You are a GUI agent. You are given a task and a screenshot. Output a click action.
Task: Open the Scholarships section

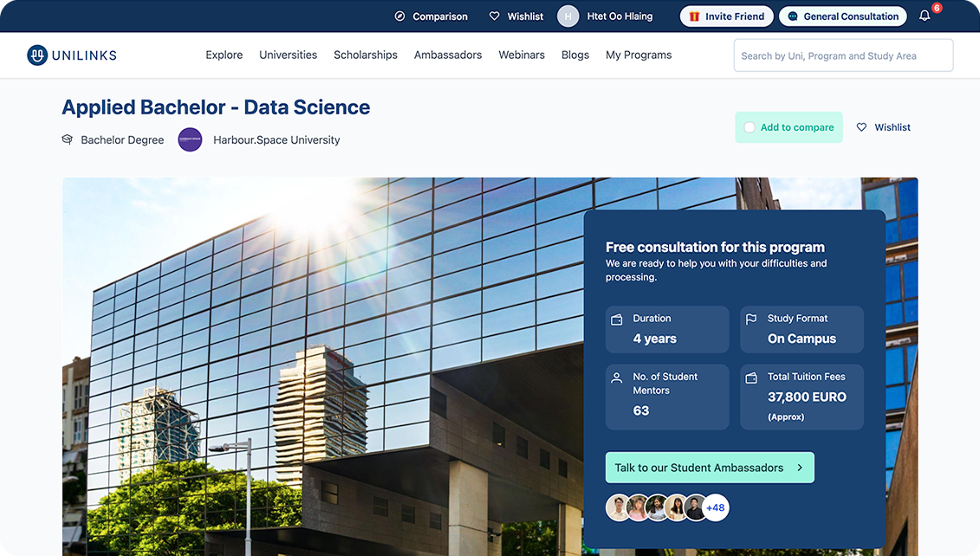coord(366,55)
